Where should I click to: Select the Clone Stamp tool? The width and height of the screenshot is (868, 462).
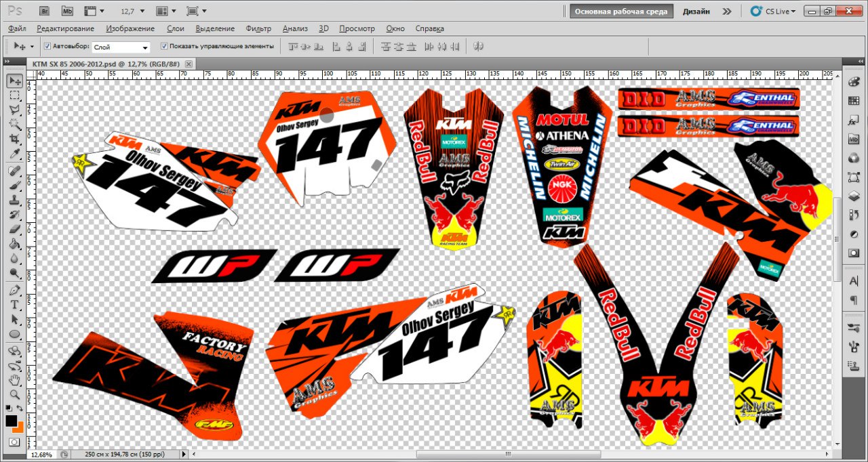[x=14, y=200]
